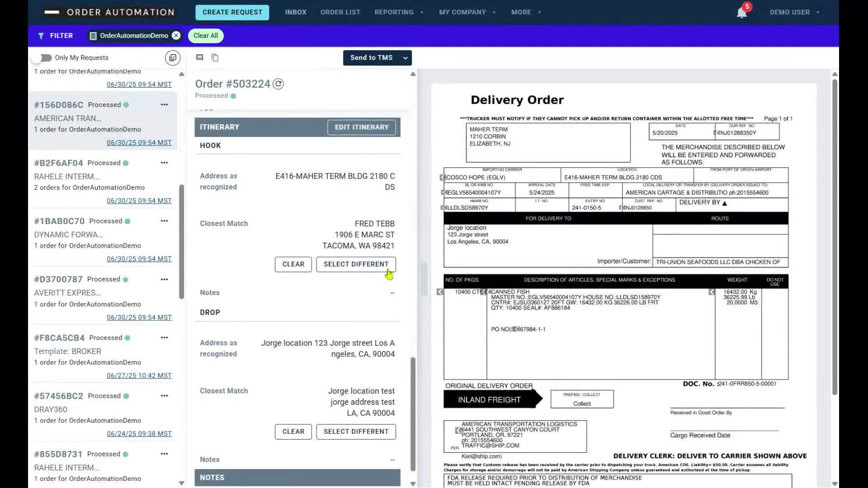Click the multi-select requests icon
This screenshot has width=868, height=488.
[x=173, y=58]
